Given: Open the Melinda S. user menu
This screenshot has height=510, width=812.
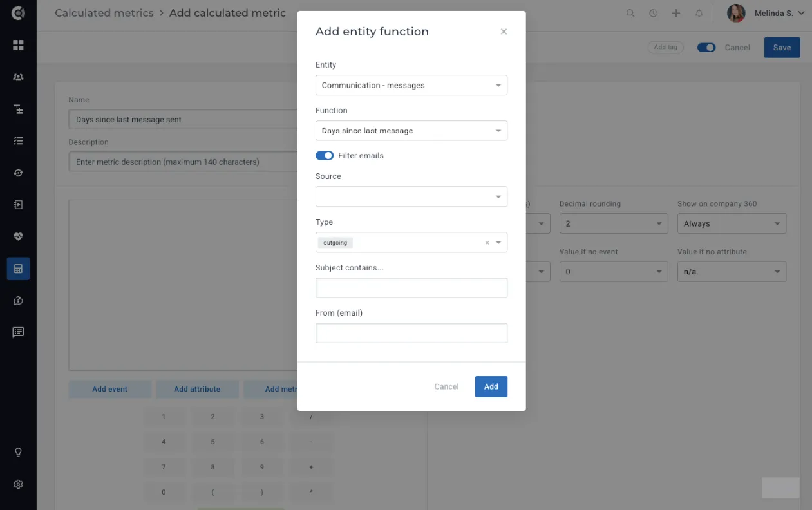Looking at the screenshot, I should [x=766, y=13].
